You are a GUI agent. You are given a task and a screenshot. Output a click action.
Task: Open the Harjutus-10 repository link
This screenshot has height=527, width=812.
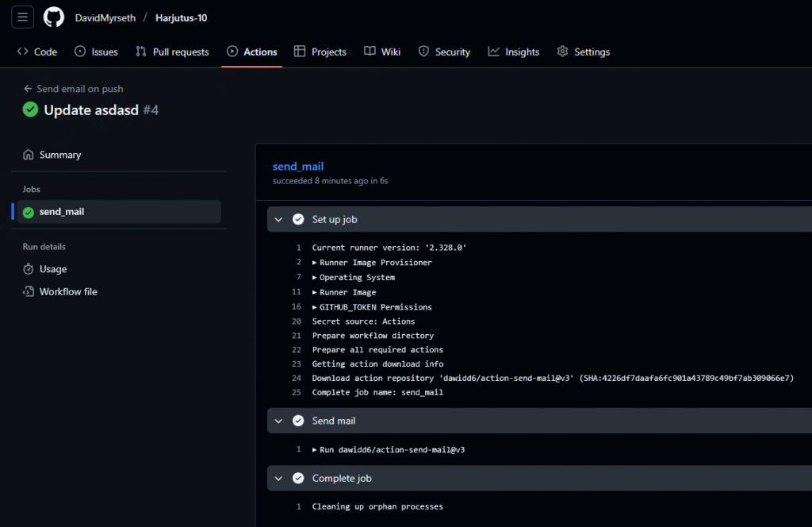click(x=181, y=17)
